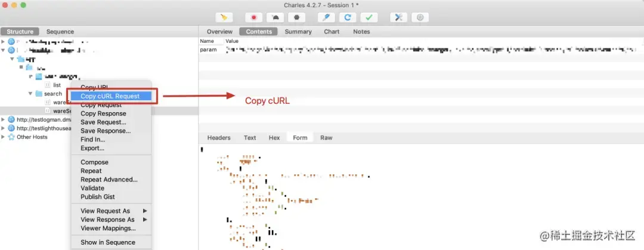This screenshot has width=644, height=250.
Task: Click the search folder icon
Action: click(x=39, y=94)
